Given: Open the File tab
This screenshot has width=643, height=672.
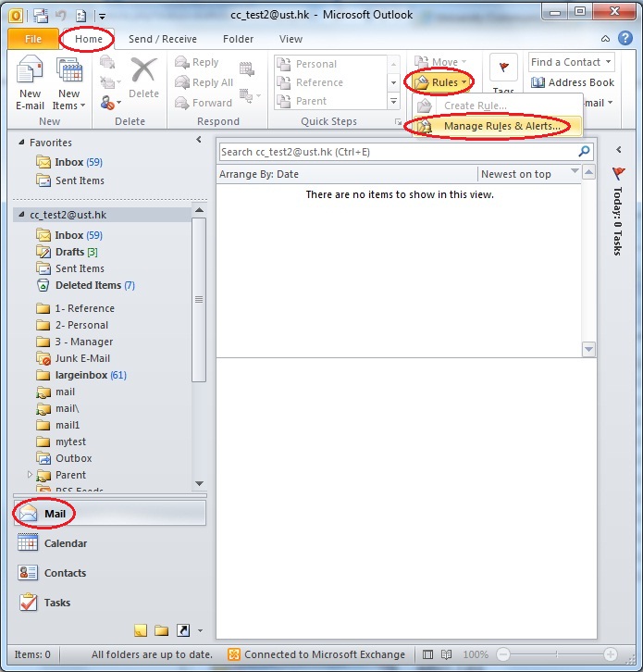Looking at the screenshot, I should [x=32, y=39].
